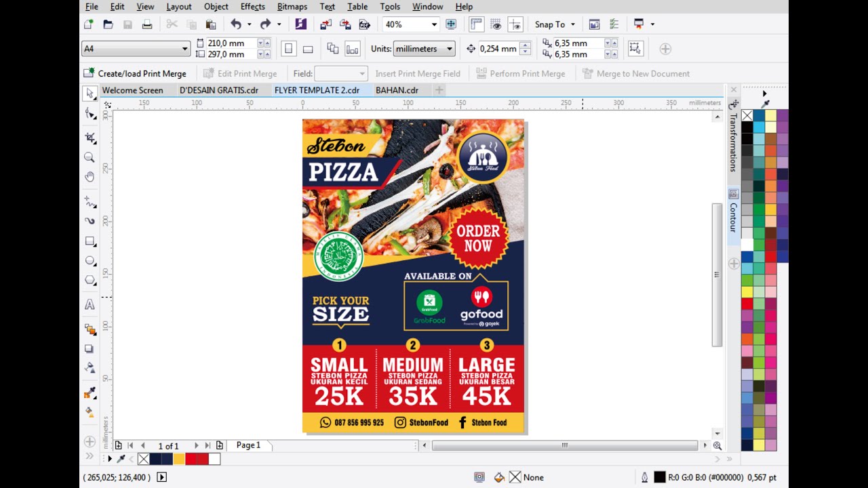This screenshot has height=488, width=868.
Task: Expand the undo history dropdown arrow
Action: [249, 24]
